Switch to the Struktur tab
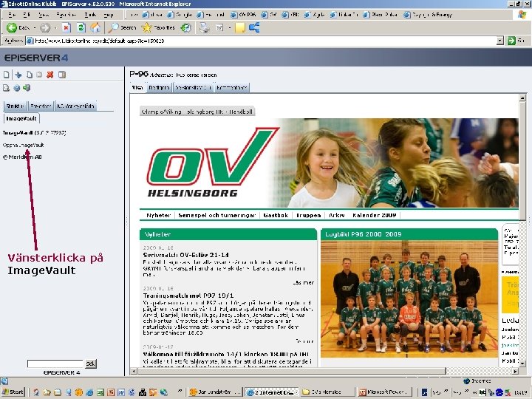Image resolution: width=532 pixels, height=399 pixels. pyautogui.click(x=15, y=106)
